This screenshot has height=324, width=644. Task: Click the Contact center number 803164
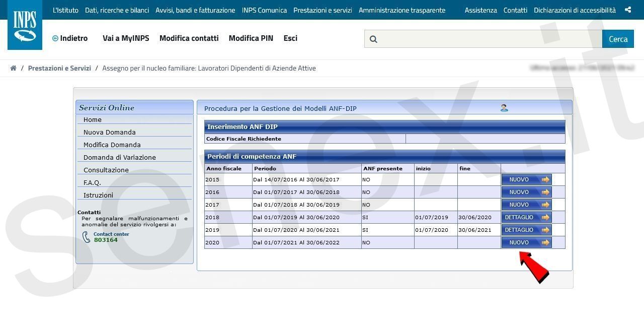coord(106,240)
